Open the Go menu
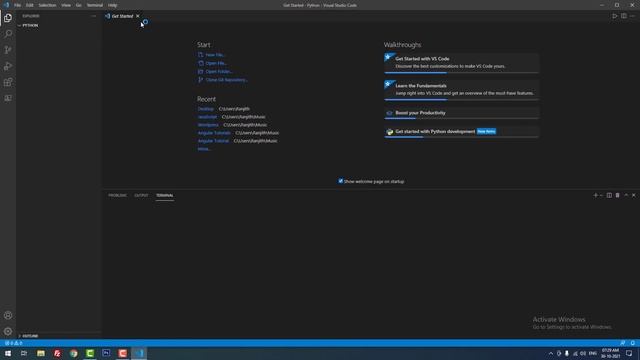 [x=78, y=5]
